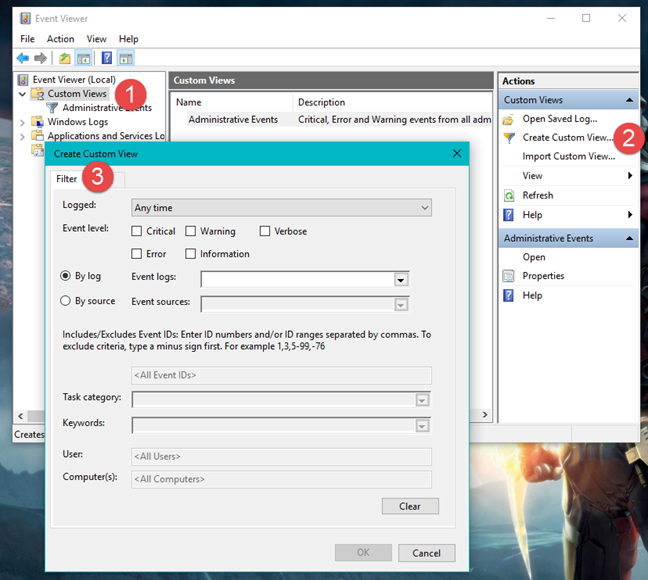Screen dimensions: 648x580
Task: Click the Create Custom View funnel icon
Action: [x=509, y=138]
